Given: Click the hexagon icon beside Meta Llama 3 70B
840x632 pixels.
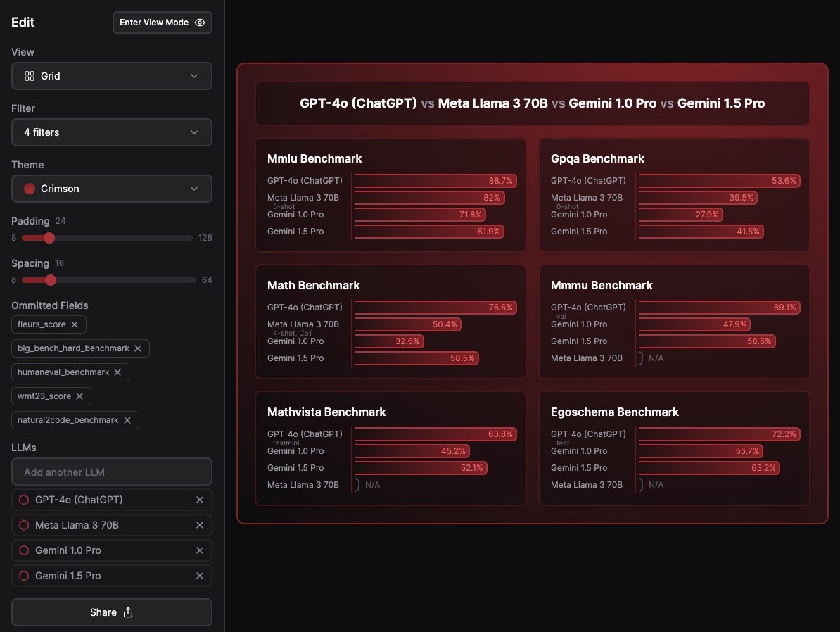Looking at the screenshot, I should [24, 525].
